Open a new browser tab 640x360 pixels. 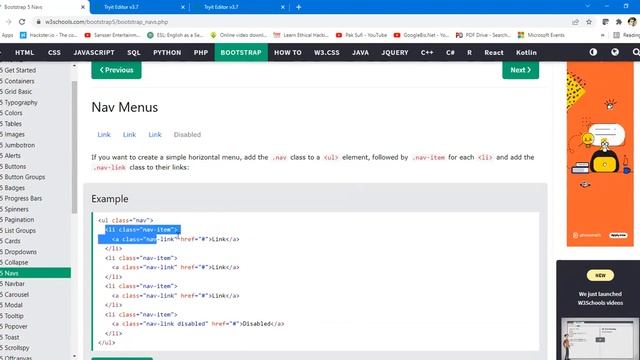point(298,7)
